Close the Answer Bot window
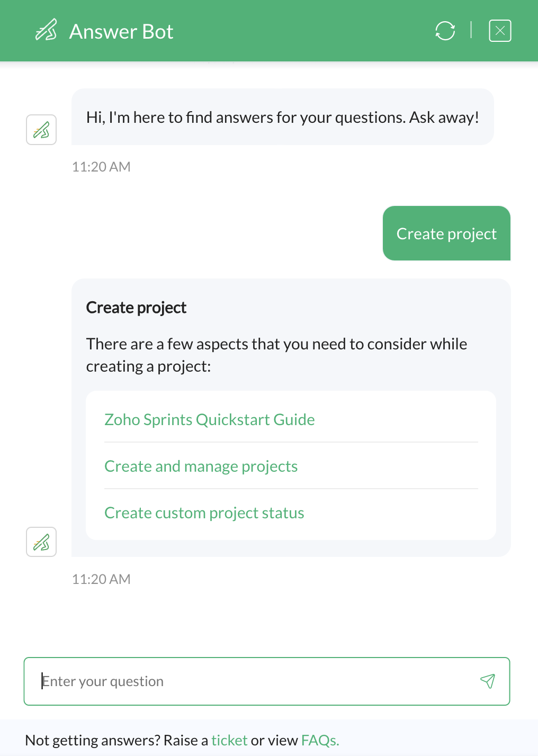This screenshot has width=538, height=756. coord(500,31)
